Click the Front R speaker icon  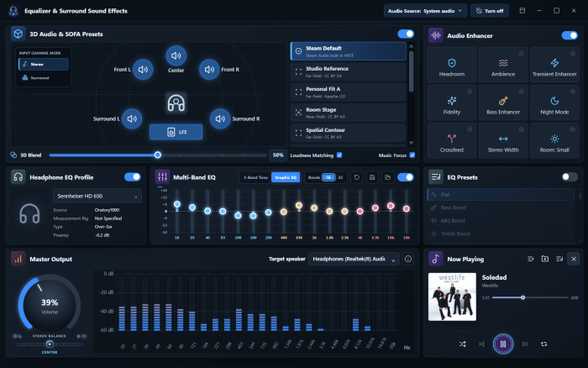(x=209, y=70)
